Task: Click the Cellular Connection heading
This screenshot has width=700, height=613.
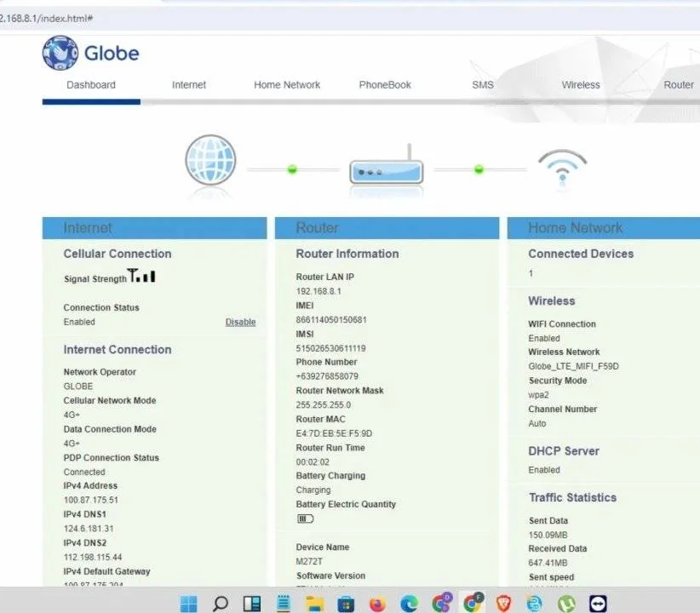Action: [x=118, y=254]
